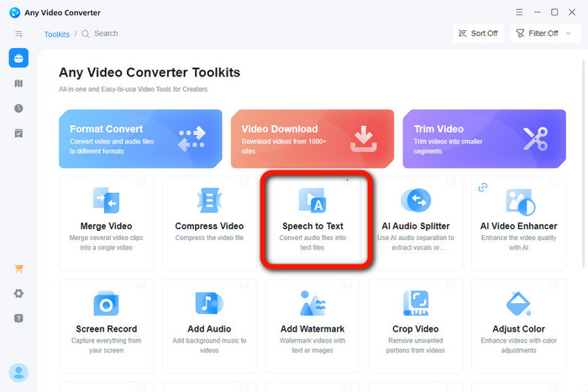
Task: Click the Format Convert banner
Action: [140, 139]
